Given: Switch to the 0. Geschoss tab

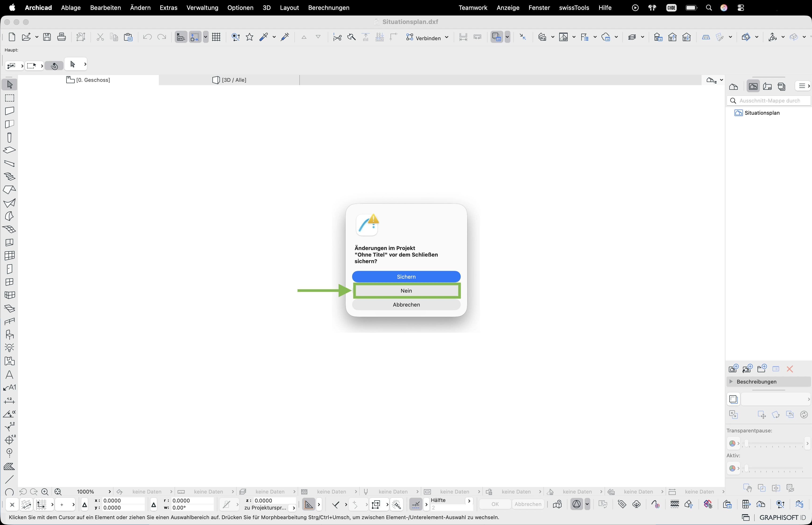Looking at the screenshot, I should (x=88, y=80).
